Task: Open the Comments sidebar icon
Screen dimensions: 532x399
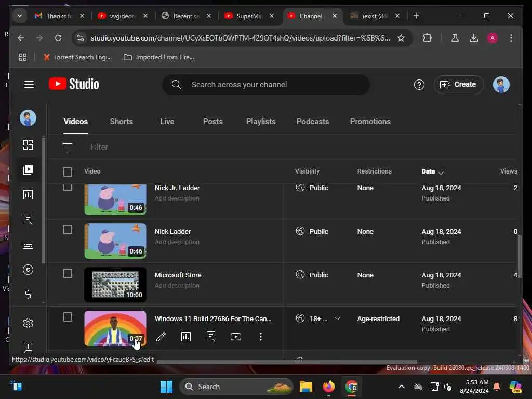Action: (x=28, y=220)
